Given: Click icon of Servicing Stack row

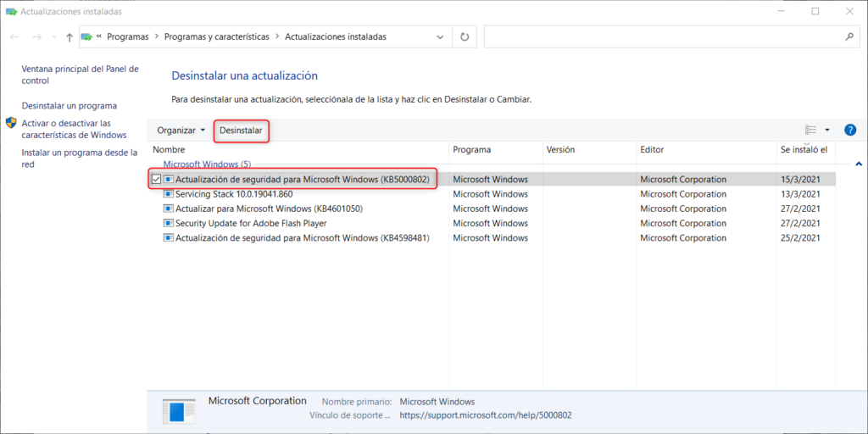Looking at the screenshot, I should click(x=169, y=194).
